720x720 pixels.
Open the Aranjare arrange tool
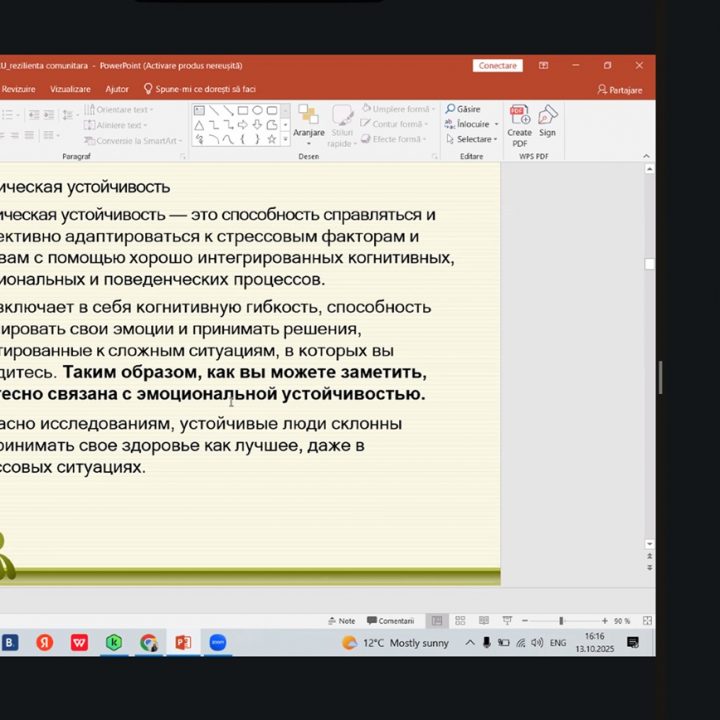coord(309,121)
